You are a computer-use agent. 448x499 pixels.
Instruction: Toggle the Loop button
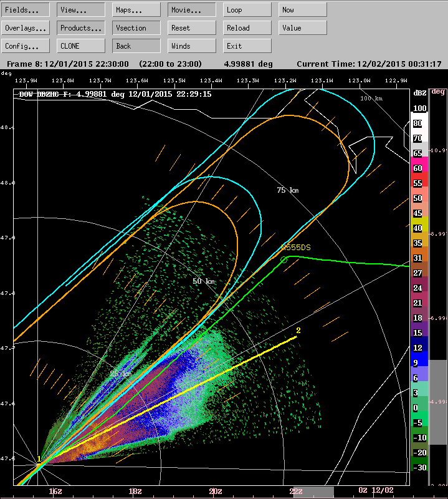coord(247,10)
